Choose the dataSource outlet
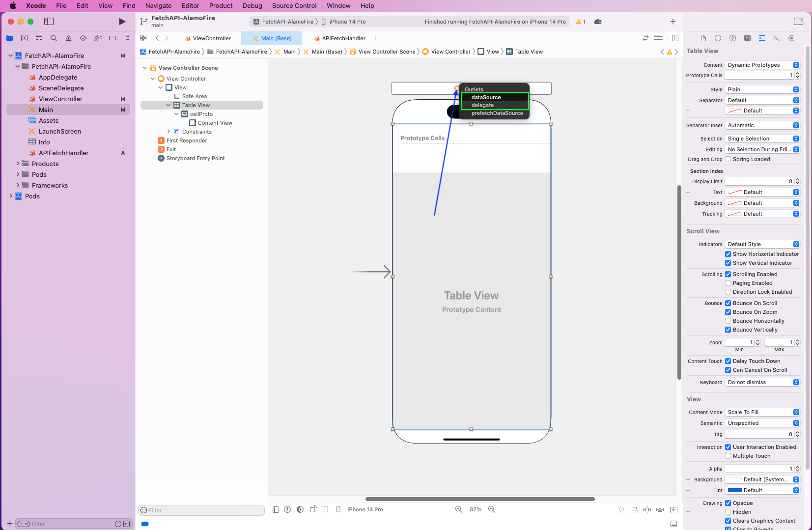 pyautogui.click(x=486, y=97)
